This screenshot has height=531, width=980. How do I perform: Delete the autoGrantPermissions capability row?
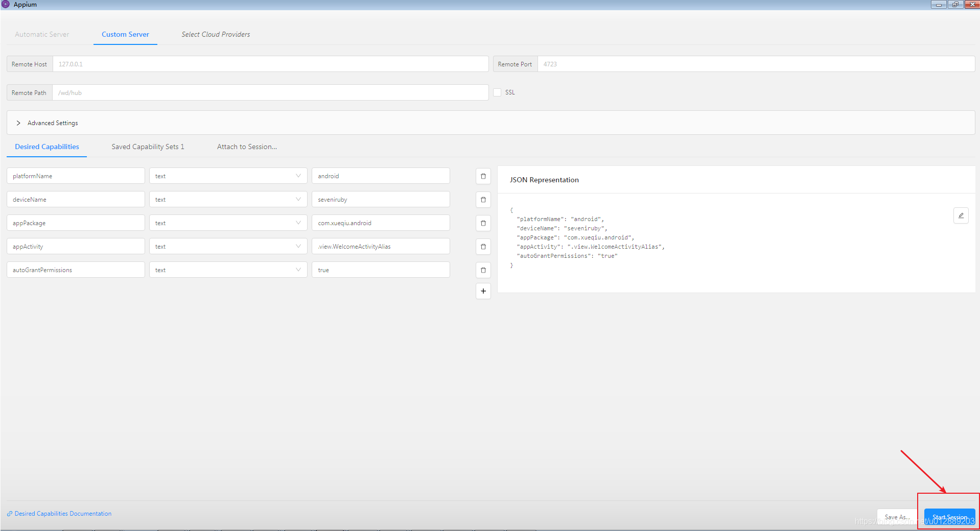point(483,270)
